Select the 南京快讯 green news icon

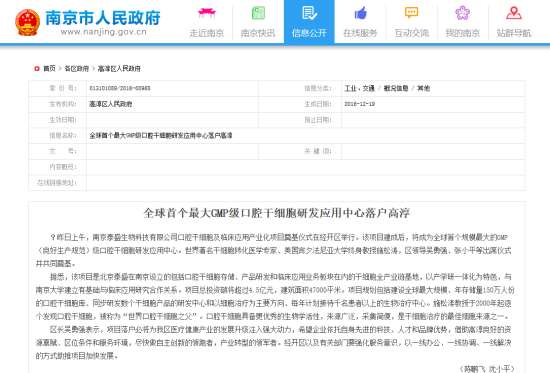point(258,13)
